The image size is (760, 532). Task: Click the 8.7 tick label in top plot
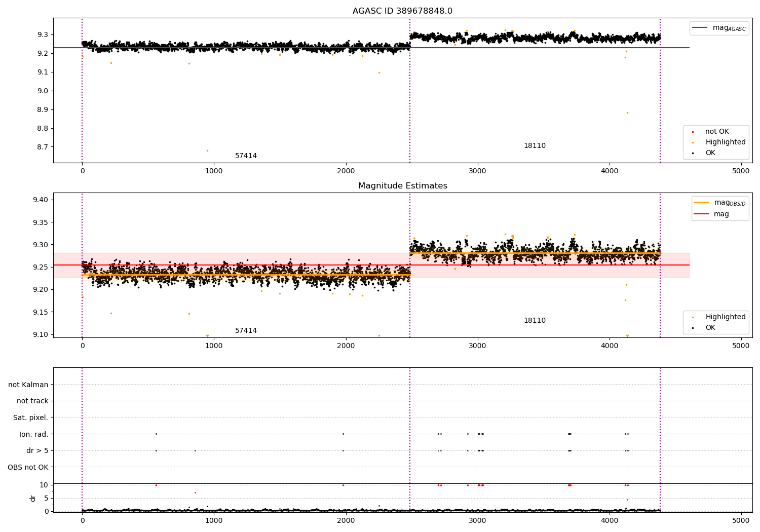pos(42,147)
